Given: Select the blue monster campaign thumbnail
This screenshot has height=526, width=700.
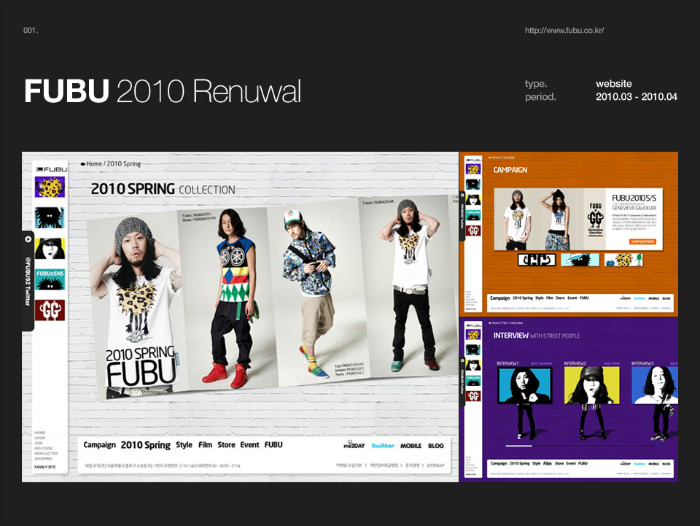Looking at the screenshot, I should pos(579,259).
